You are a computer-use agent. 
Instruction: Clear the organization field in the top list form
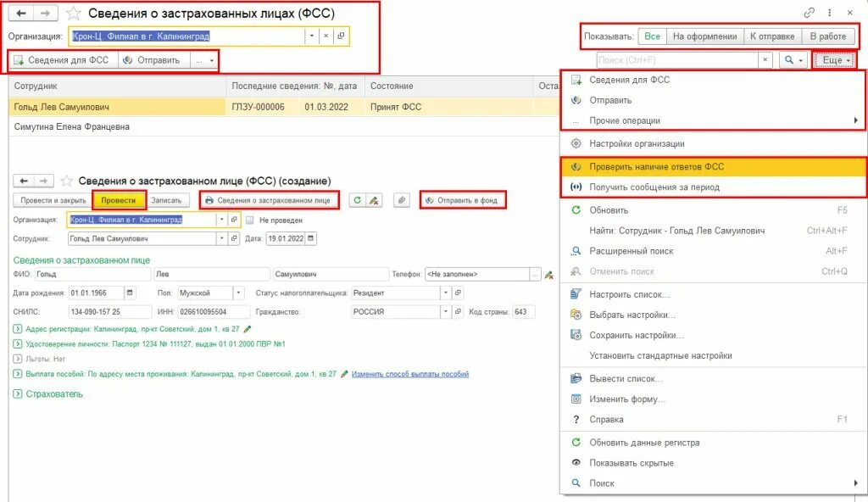coord(326,36)
